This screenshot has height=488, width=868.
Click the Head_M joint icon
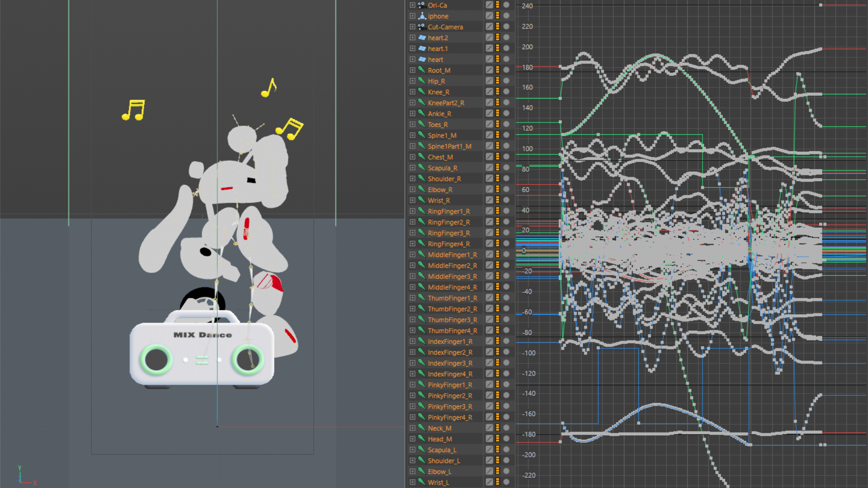(x=421, y=439)
